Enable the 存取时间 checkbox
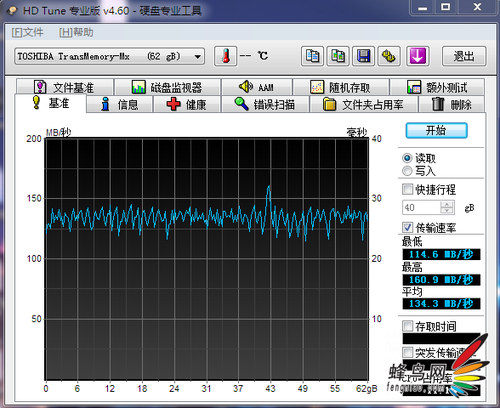 click(x=407, y=326)
